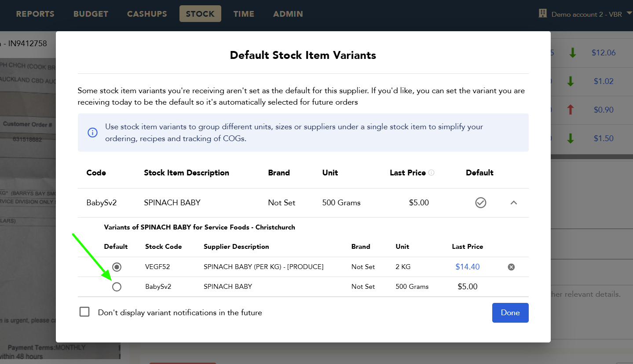Click the Stock Item Description column header
Viewport: 633px width, 364px height.
pos(187,173)
